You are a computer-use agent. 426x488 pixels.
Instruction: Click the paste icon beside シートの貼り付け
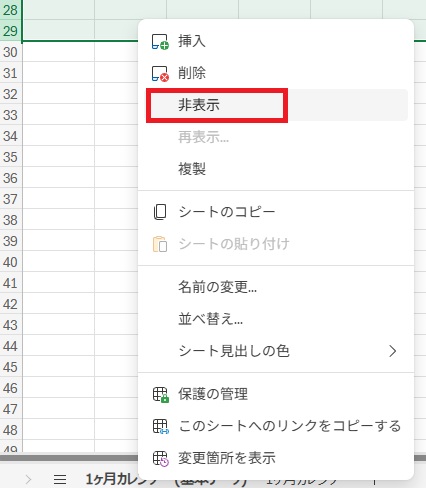pos(160,244)
